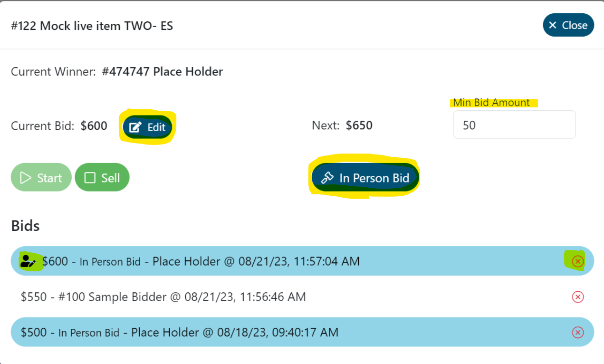Viewport: 604px width, 364px height.
Task: Click the Current Winner label
Action: tap(53, 72)
